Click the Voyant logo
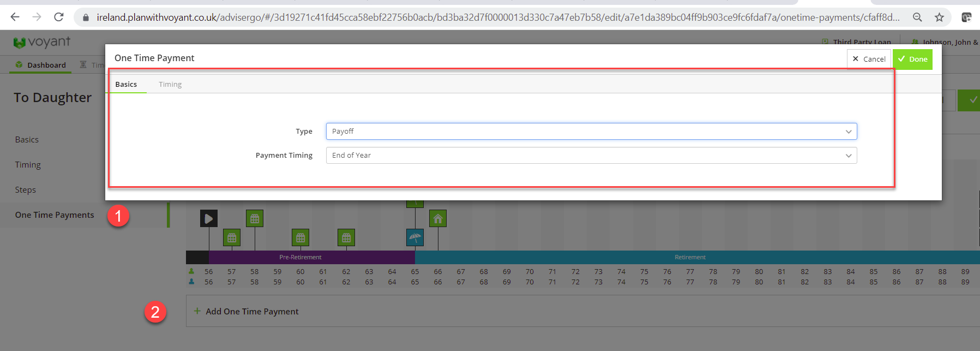 (x=42, y=42)
